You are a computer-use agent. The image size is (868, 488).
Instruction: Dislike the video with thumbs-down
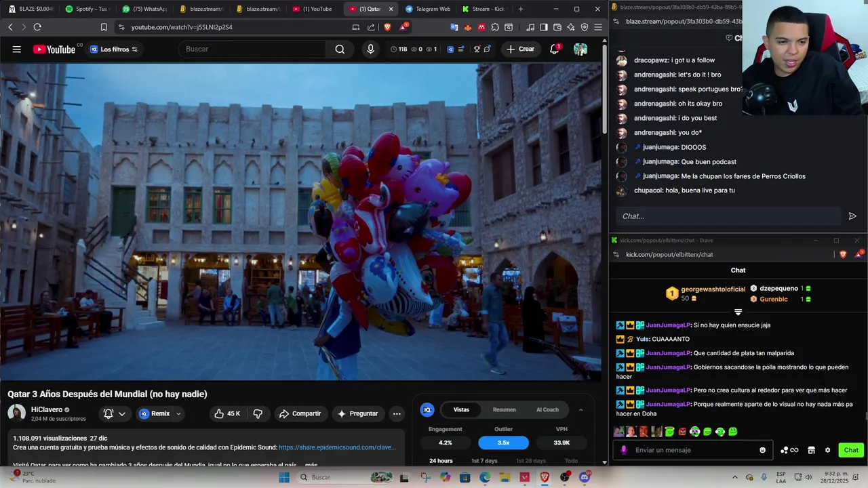click(258, 413)
